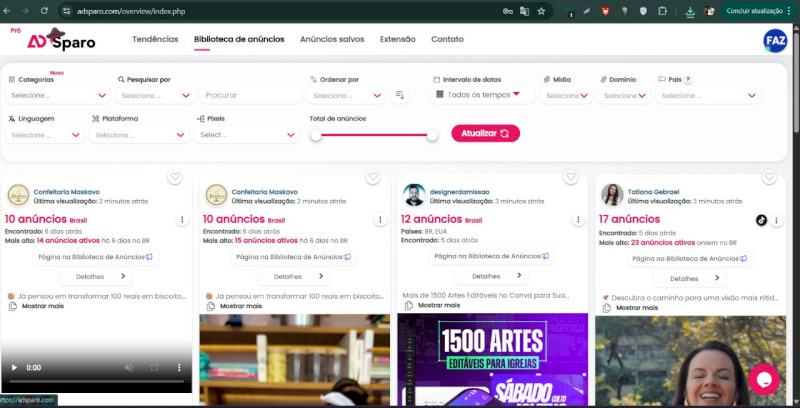Viewport: 800px width, 408px height.
Task: Click the Atualizar button
Action: 485,133
